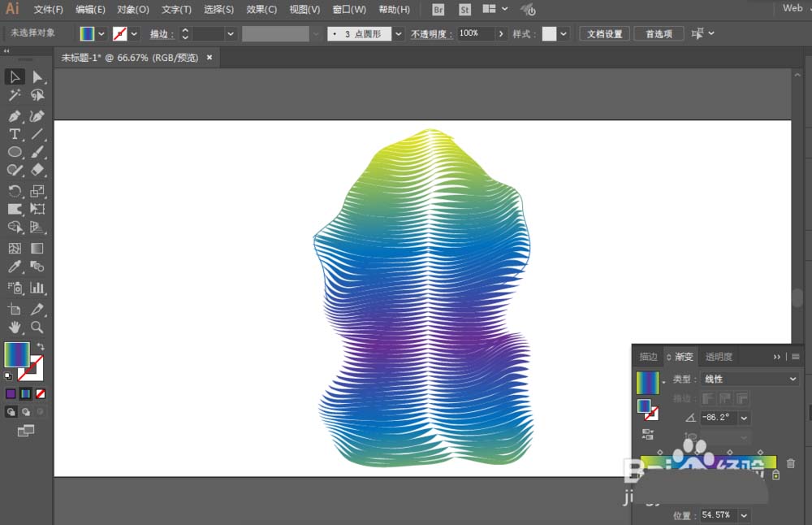Viewport: 812px width, 525px height.
Task: Open the stroke weight dropdown
Action: pyautogui.click(x=231, y=33)
